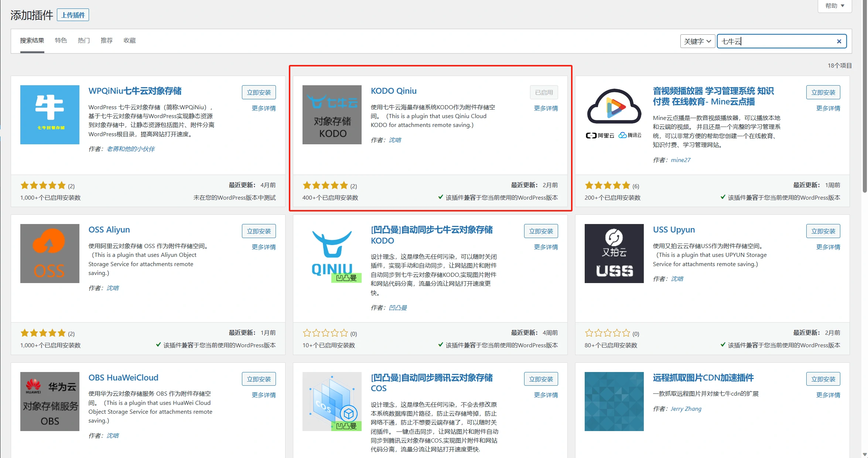Screen dimensions: 868x458
Task: Open the OSS Aliyun title link
Action: click(x=109, y=230)
